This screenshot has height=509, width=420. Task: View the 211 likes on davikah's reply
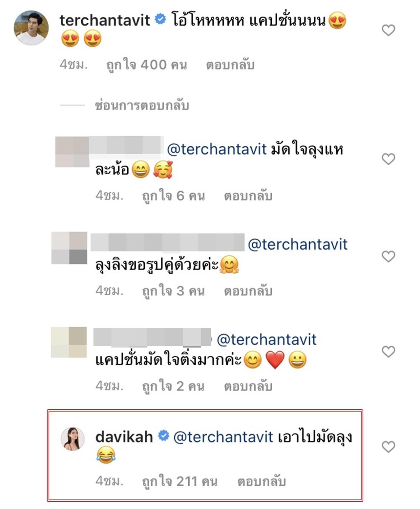pos(180,481)
